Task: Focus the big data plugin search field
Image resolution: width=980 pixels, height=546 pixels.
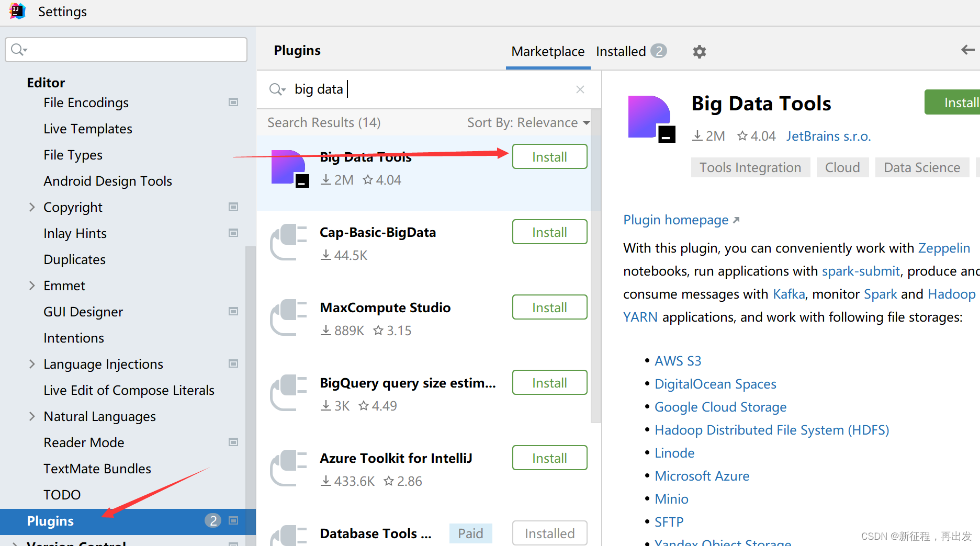Action: point(429,89)
